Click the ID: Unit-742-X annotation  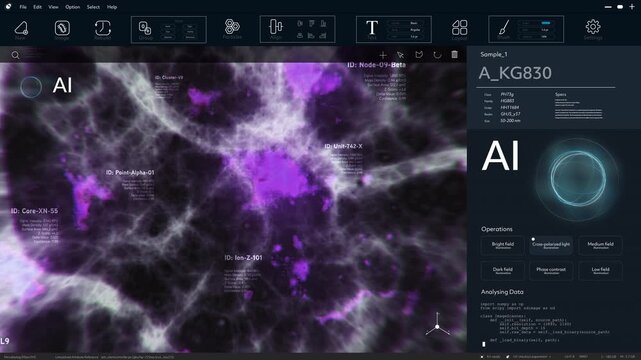(343, 146)
